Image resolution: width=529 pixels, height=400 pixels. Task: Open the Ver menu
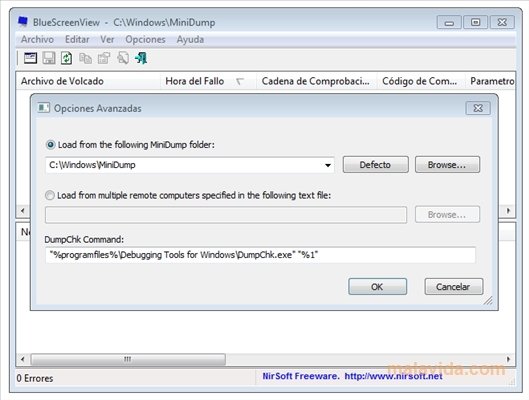tap(107, 39)
